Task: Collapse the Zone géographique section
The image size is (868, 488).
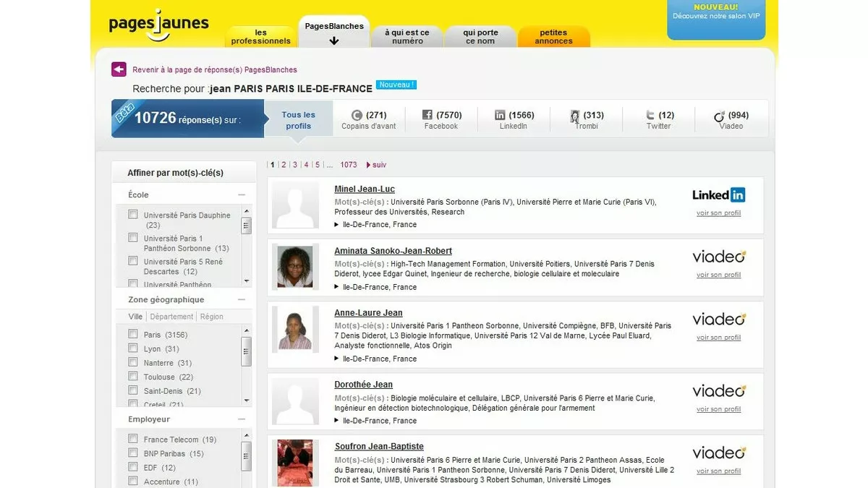Action: 243,299
